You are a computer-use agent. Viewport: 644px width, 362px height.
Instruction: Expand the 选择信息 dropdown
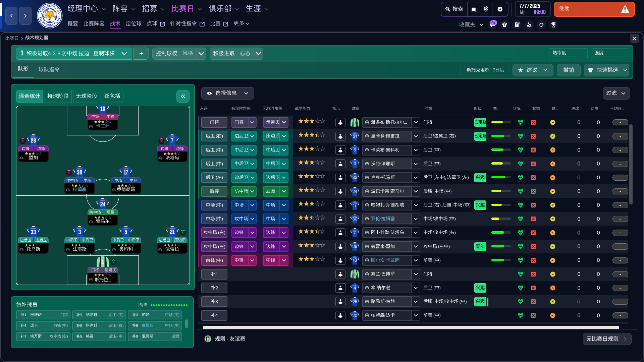point(227,93)
